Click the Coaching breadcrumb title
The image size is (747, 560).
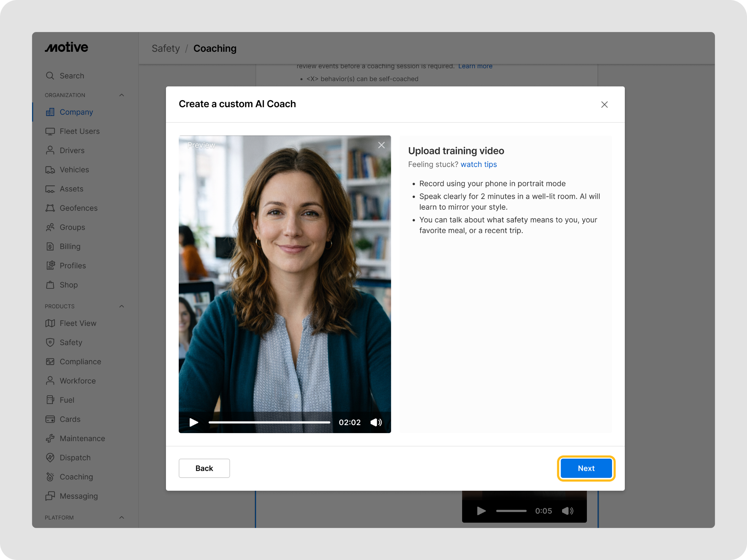coord(215,48)
